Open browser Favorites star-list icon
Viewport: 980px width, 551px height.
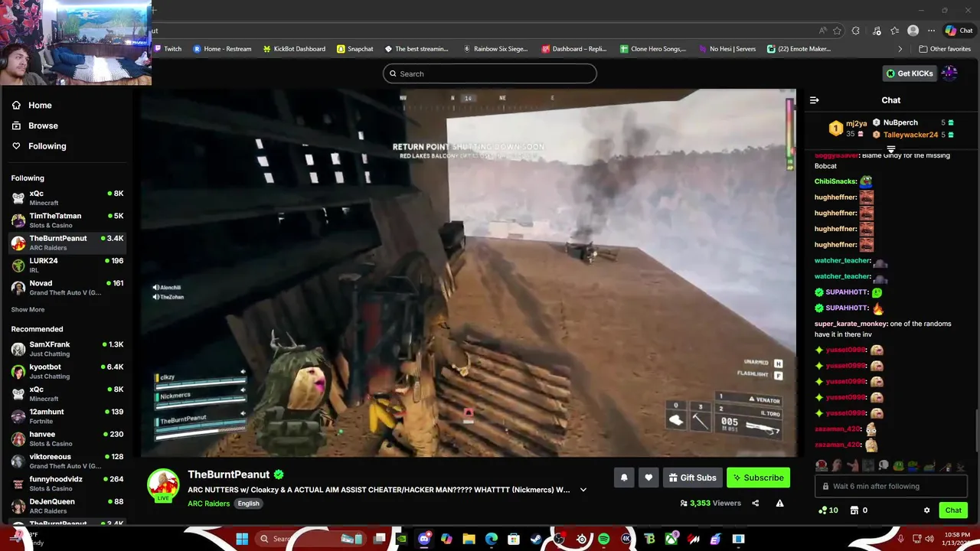[894, 31]
